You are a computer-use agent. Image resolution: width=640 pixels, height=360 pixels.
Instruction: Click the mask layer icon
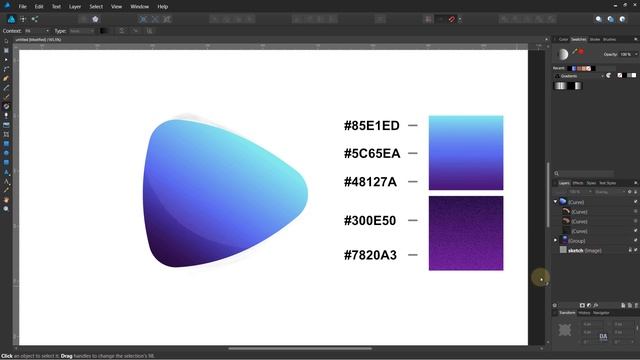coord(582,305)
